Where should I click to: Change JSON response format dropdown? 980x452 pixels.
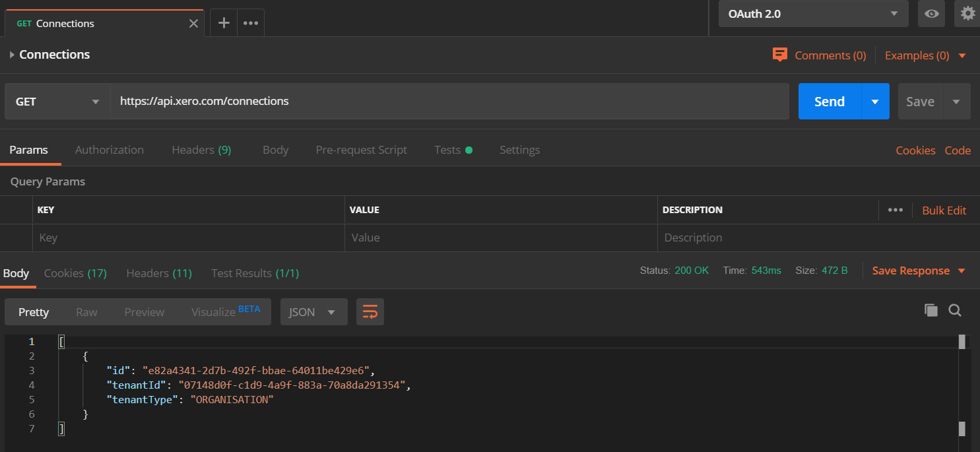(x=313, y=311)
